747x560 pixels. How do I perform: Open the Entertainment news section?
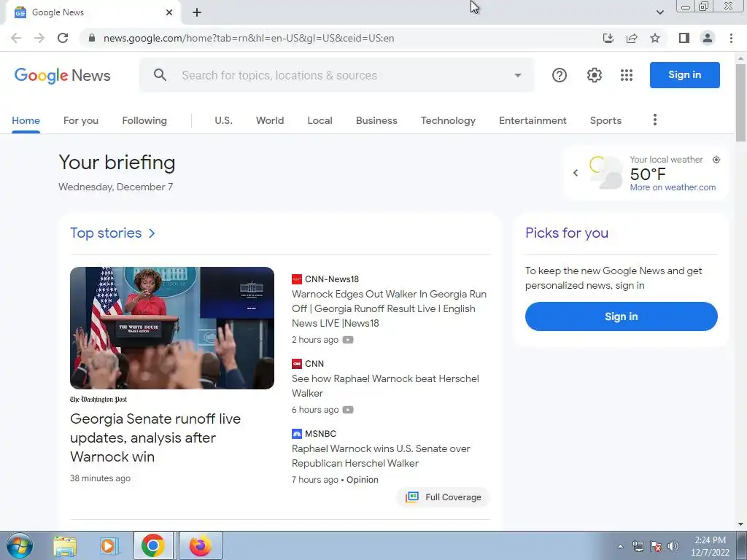tap(533, 120)
